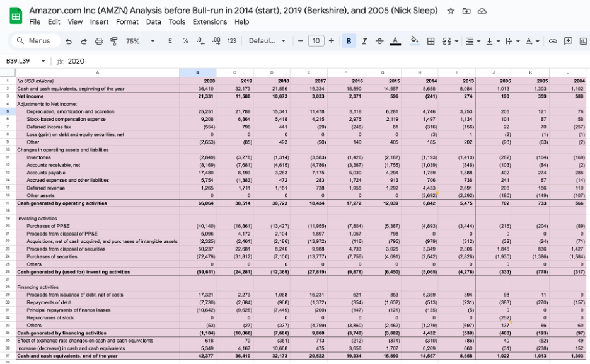590x364 pixels.
Task: Print the spreadsheet
Action: (99, 41)
